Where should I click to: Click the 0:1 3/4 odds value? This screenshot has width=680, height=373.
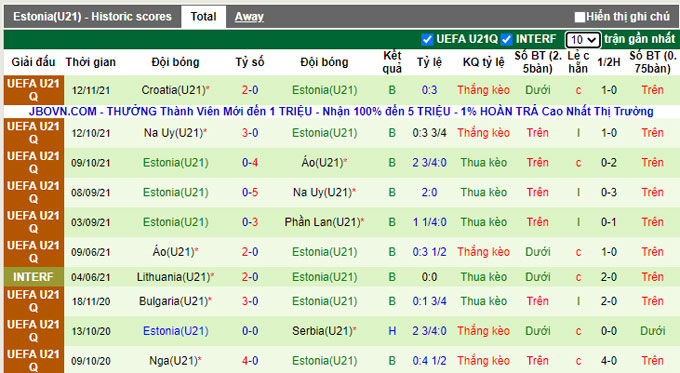(x=429, y=301)
